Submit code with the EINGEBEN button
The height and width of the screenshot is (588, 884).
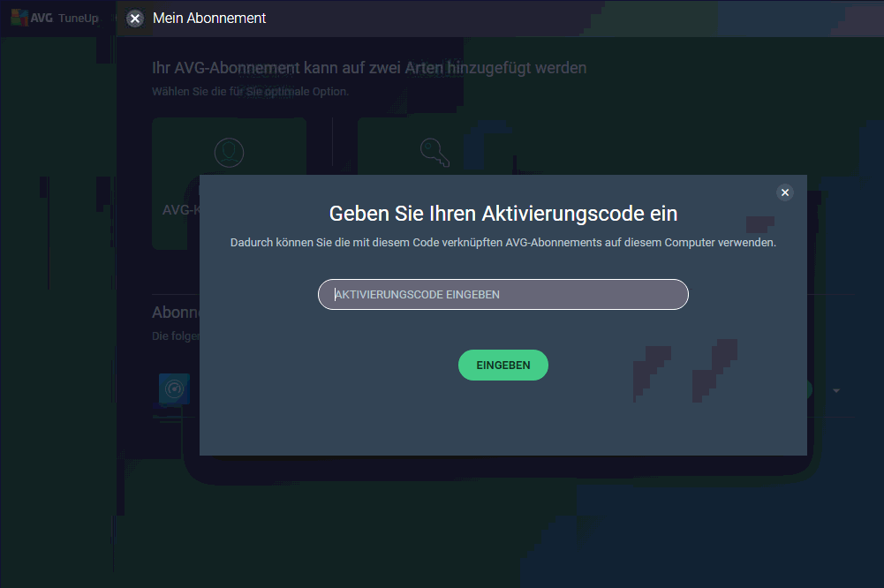point(502,365)
